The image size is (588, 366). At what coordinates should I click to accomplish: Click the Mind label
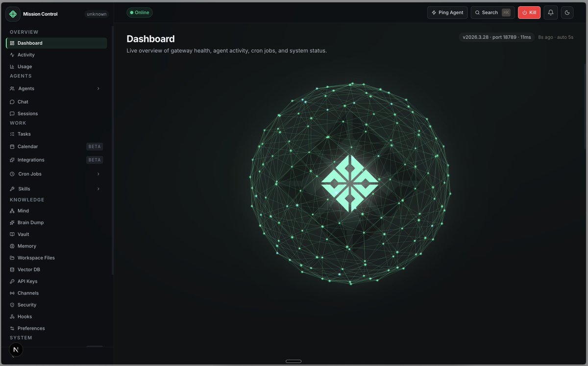23,211
